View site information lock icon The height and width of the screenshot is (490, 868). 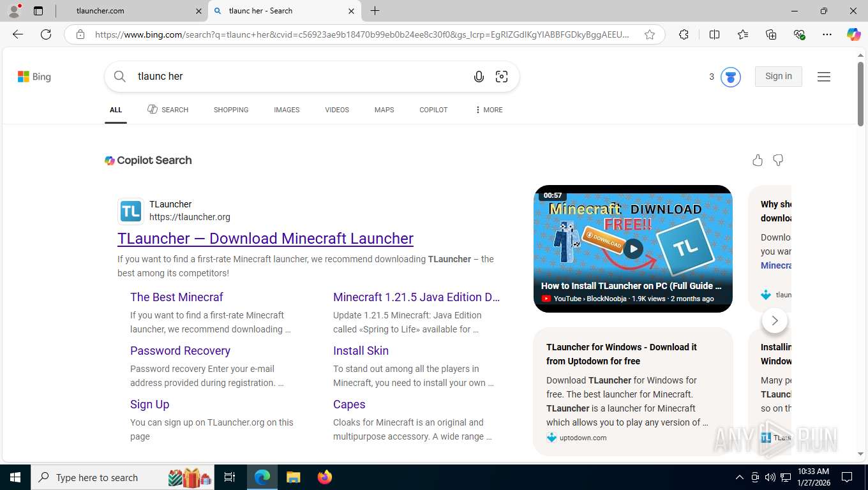pyautogui.click(x=80, y=34)
